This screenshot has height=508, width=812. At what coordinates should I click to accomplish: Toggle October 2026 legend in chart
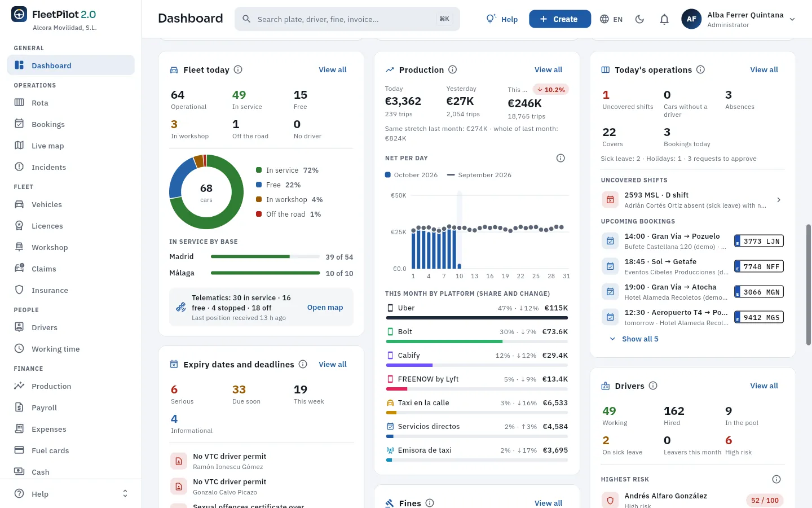click(x=411, y=175)
